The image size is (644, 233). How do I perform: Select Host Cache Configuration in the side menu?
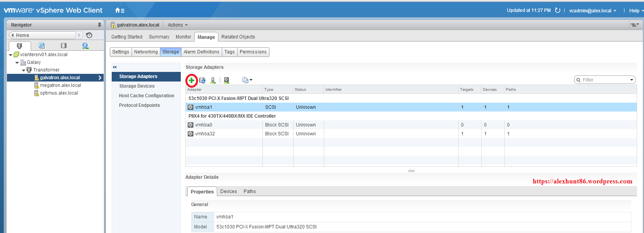(x=146, y=96)
